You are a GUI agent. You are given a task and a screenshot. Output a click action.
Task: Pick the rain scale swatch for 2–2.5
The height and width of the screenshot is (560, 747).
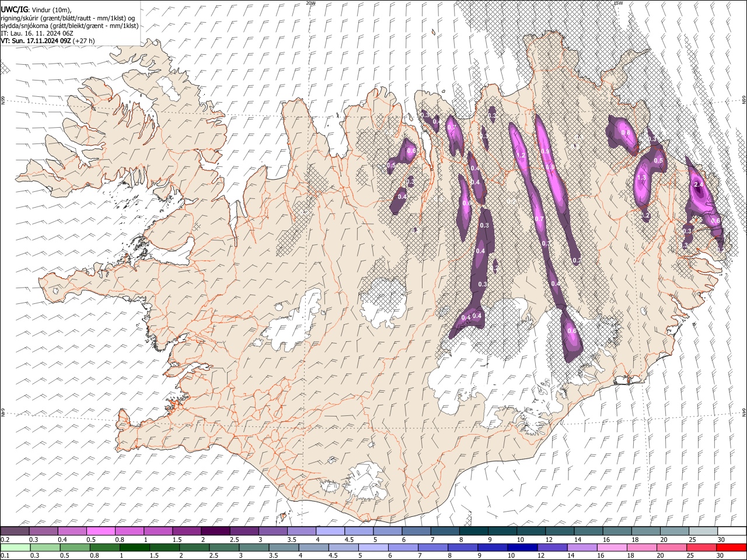[x=194, y=548]
